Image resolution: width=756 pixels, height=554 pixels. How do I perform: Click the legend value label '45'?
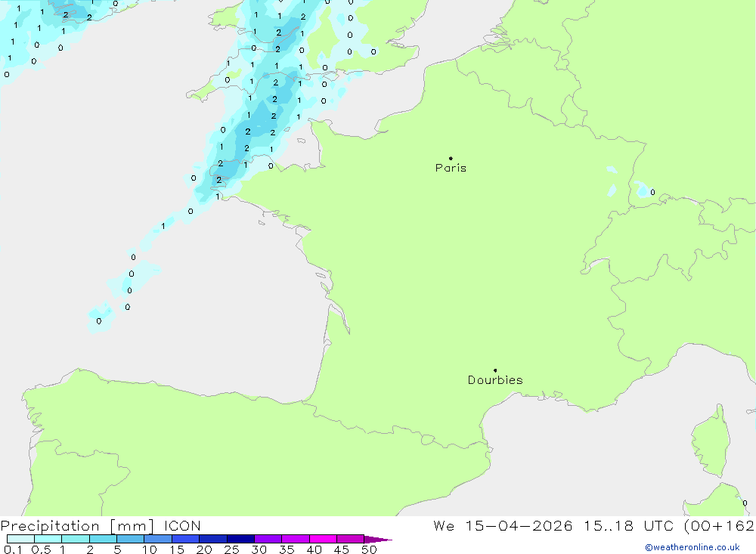[x=342, y=549]
